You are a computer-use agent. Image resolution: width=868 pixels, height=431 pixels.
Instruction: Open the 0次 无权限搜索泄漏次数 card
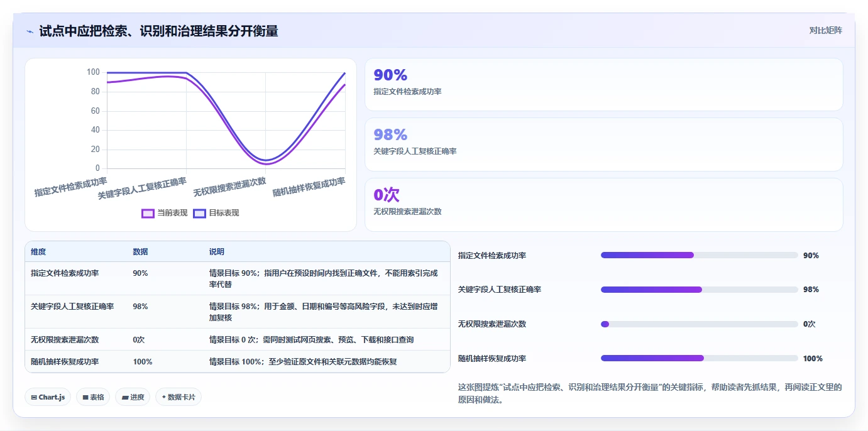click(603, 205)
